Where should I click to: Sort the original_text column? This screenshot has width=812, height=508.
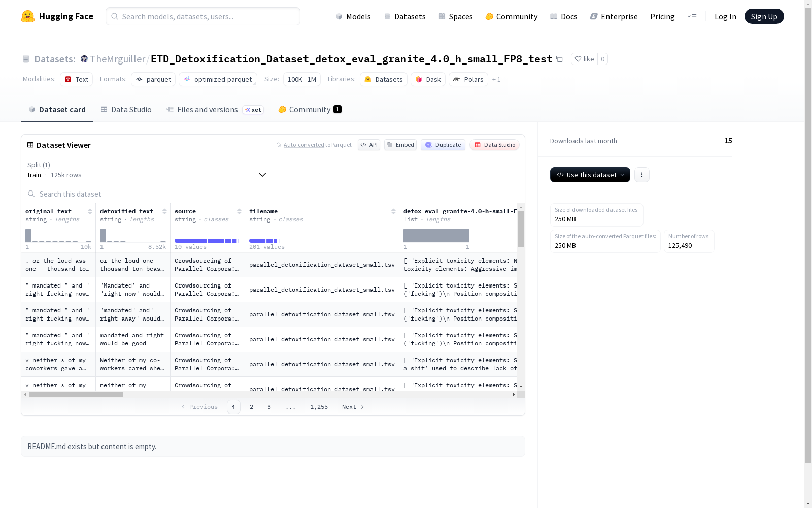coord(90,211)
